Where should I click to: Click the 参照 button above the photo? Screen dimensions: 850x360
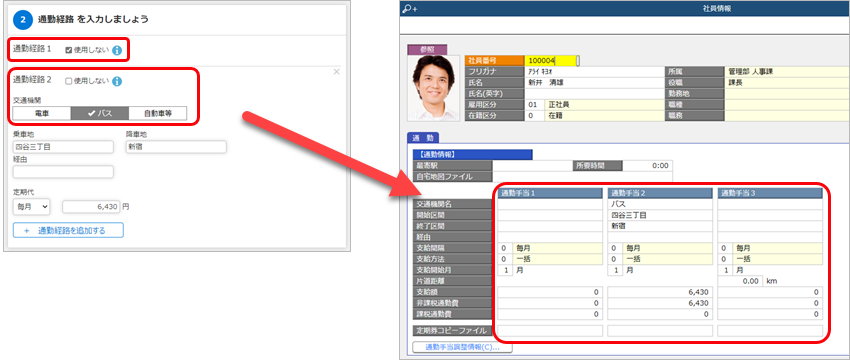[x=428, y=49]
